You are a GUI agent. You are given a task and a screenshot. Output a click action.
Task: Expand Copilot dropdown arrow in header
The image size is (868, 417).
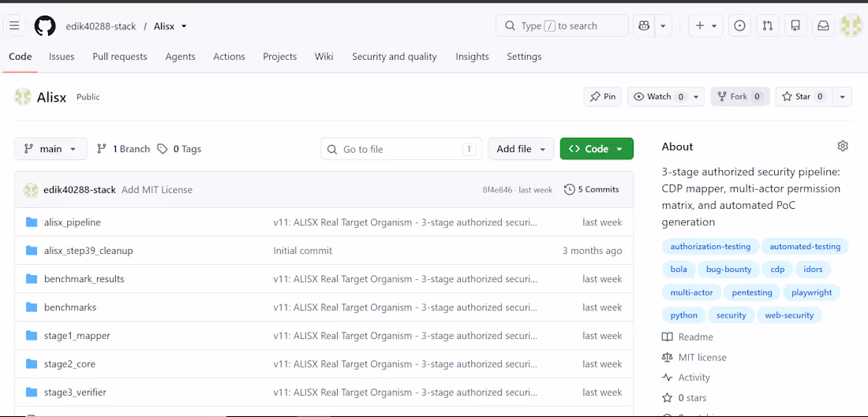coord(663,26)
